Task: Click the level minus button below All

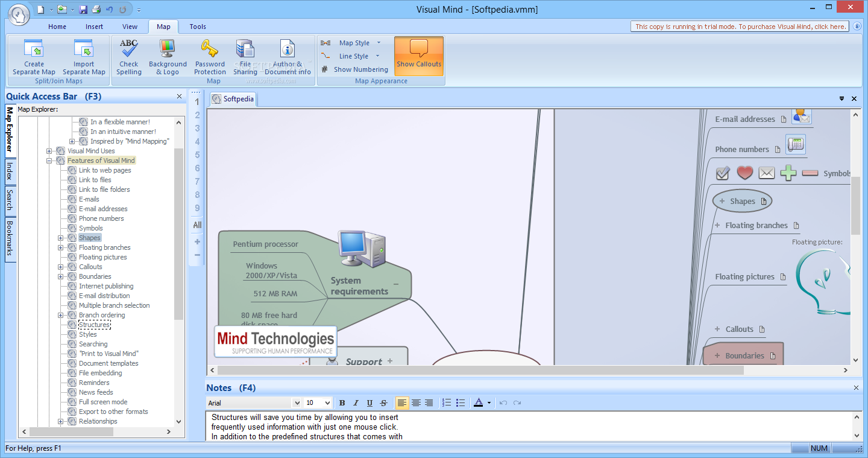Action: [197, 255]
